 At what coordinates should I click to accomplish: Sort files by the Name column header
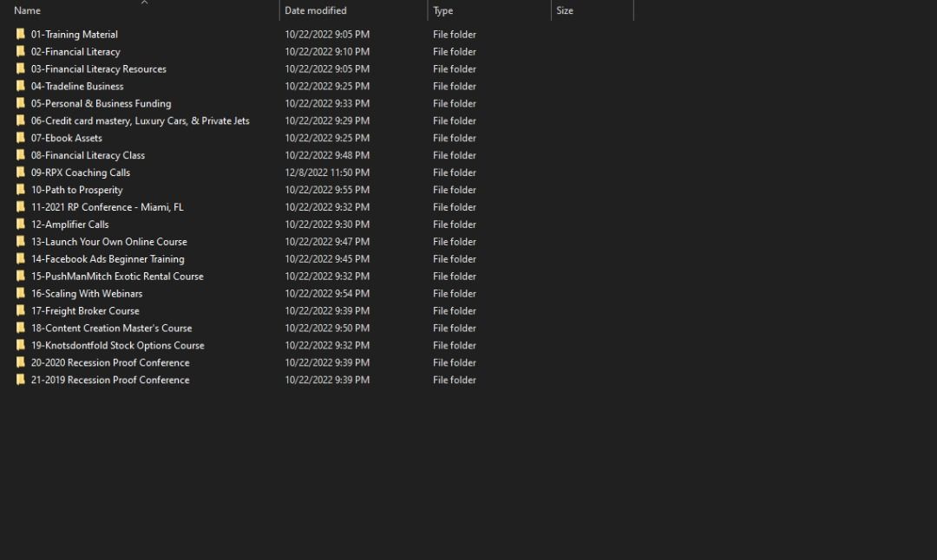click(x=28, y=11)
